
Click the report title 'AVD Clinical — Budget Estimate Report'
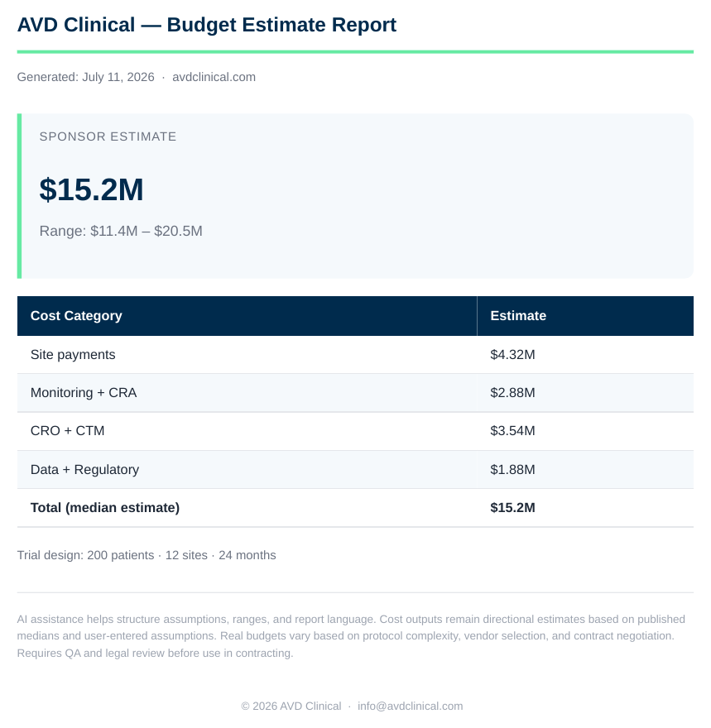207,25
